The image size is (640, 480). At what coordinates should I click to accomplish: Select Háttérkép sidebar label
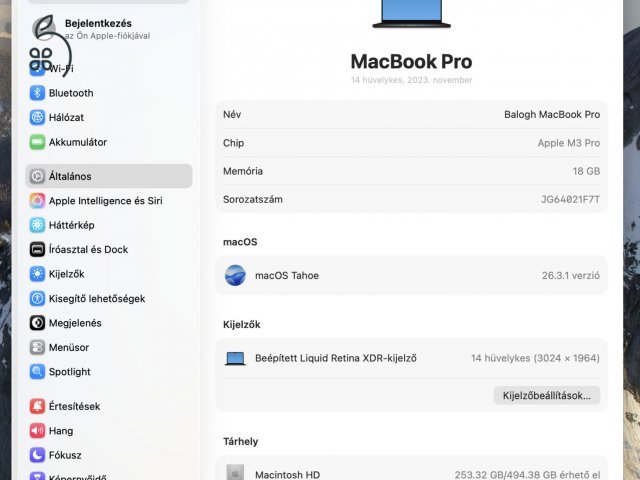(71, 225)
